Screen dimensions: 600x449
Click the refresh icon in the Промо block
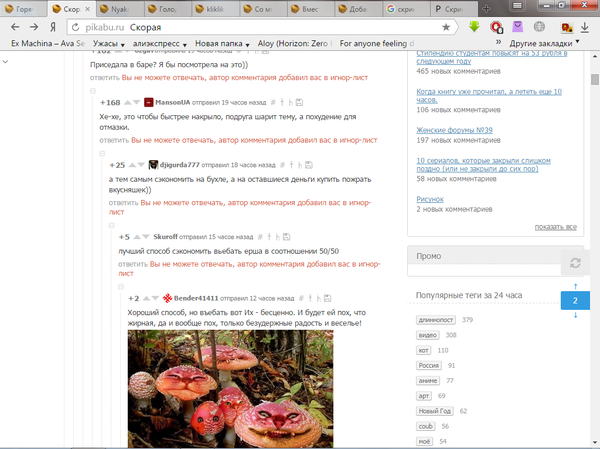[x=574, y=263]
